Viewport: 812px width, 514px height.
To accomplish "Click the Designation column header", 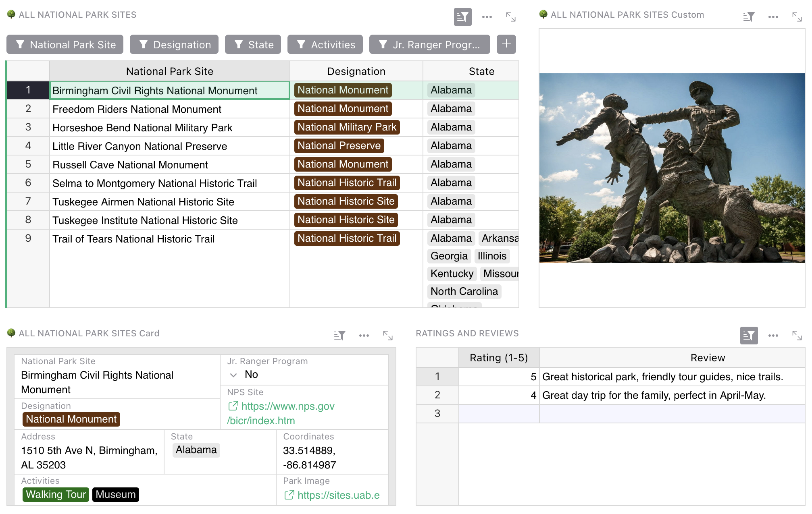I will [x=356, y=71].
